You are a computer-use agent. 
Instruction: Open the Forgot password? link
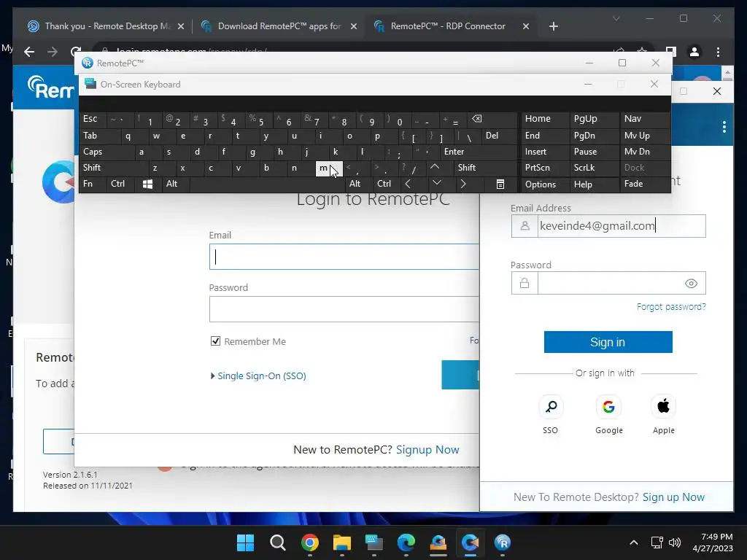pyautogui.click(x=671, y=307)
